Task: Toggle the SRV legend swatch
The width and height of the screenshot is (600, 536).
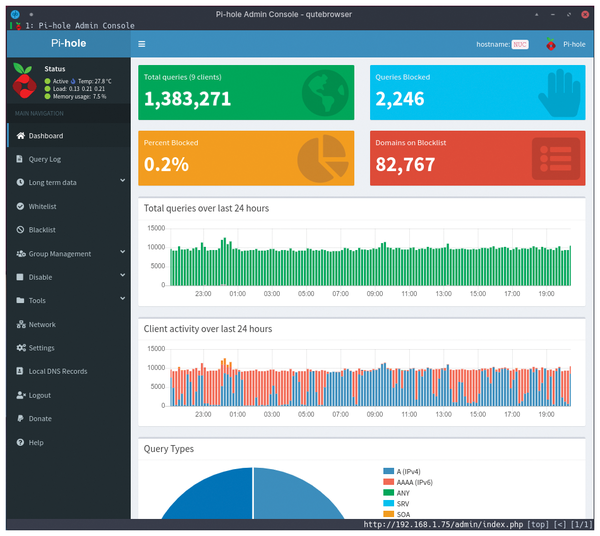Action: [x=388, y=503]
